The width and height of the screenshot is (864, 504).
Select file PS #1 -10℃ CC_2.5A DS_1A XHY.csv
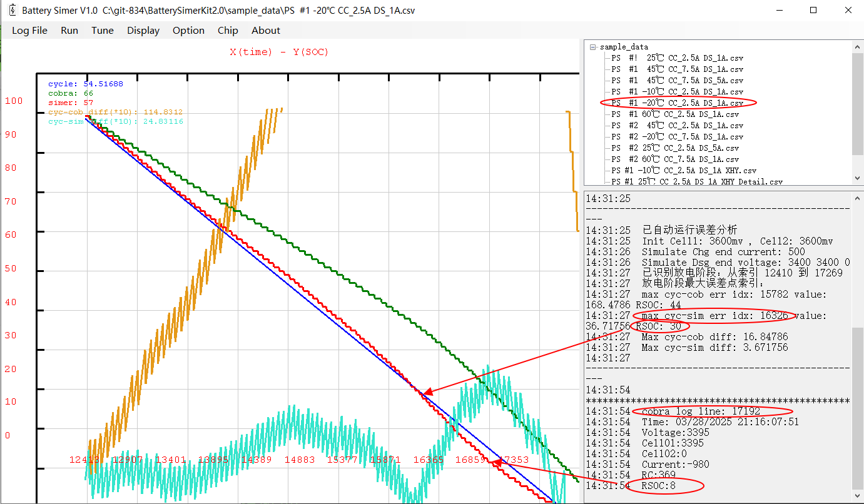683,171
